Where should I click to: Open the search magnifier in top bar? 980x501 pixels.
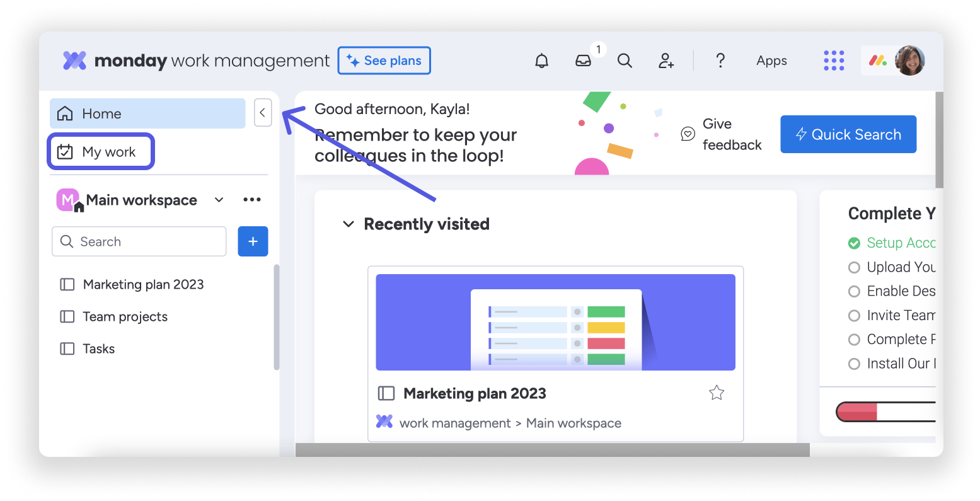pyautogui.click(x=625, y=60)
